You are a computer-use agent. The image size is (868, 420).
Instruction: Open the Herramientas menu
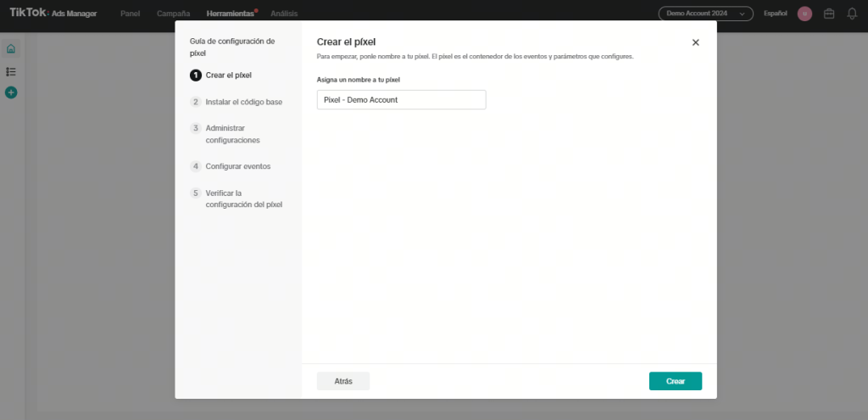click(231, 14)
